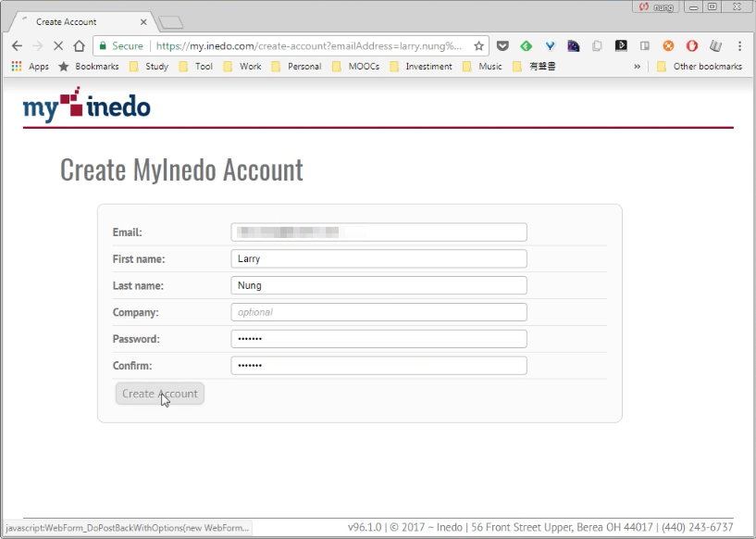This screenshot has width=756, height=539.
Task: Click into the Confirm password field
Action: click(378, 365)
